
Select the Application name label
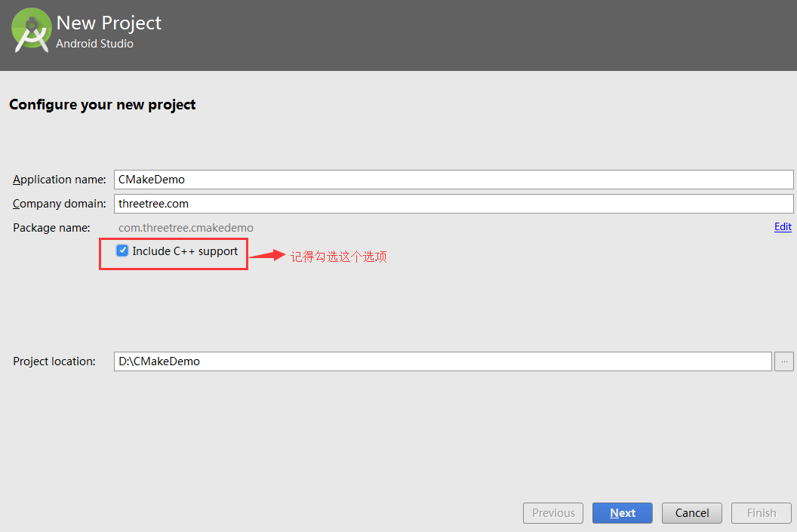click(60, 180)
